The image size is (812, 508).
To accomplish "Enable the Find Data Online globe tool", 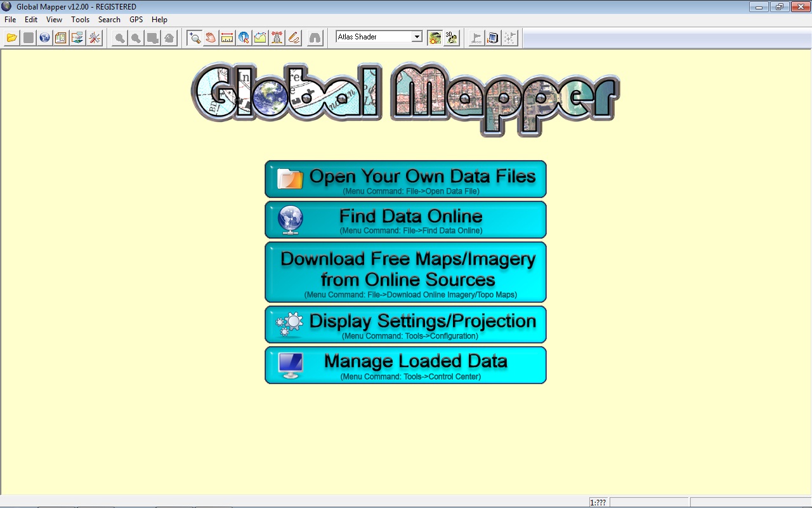I will (x=44, y=37).
